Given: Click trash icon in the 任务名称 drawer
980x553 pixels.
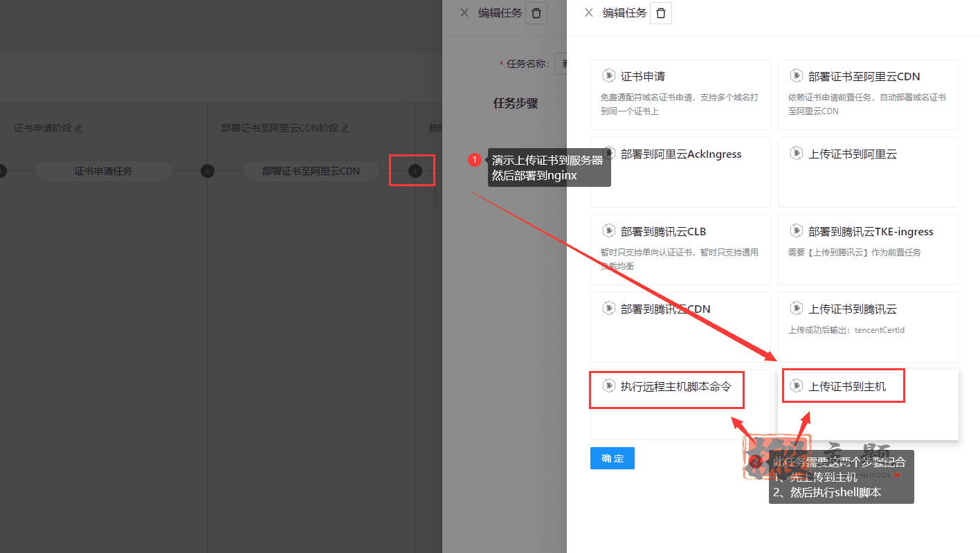Looking at the screenshot, I should (536, 13).
